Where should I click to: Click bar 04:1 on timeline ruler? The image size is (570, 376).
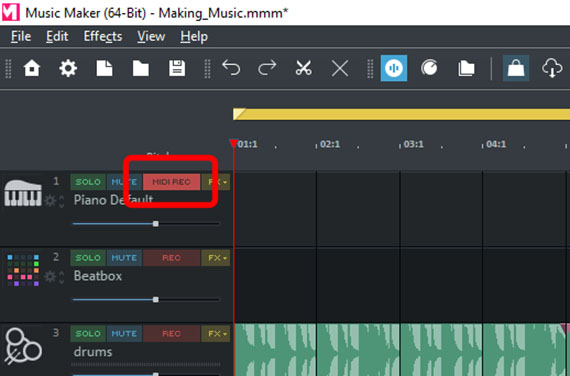click(496, 144)
